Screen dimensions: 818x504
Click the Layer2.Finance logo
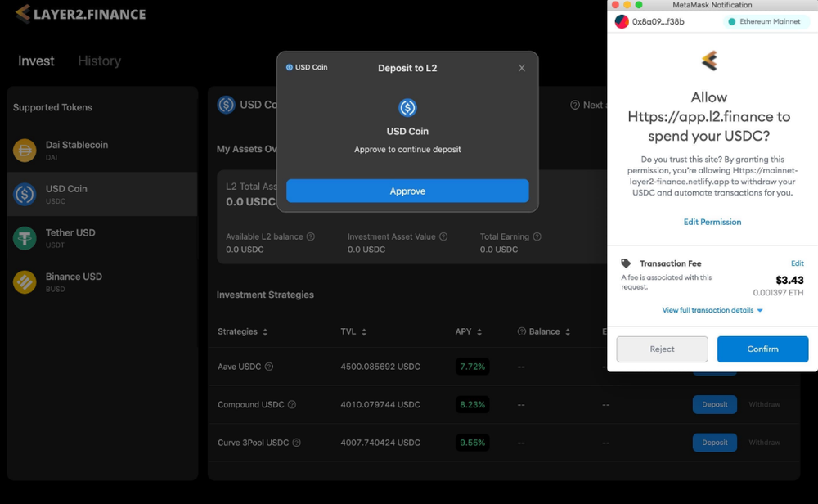tap(80, 14)
